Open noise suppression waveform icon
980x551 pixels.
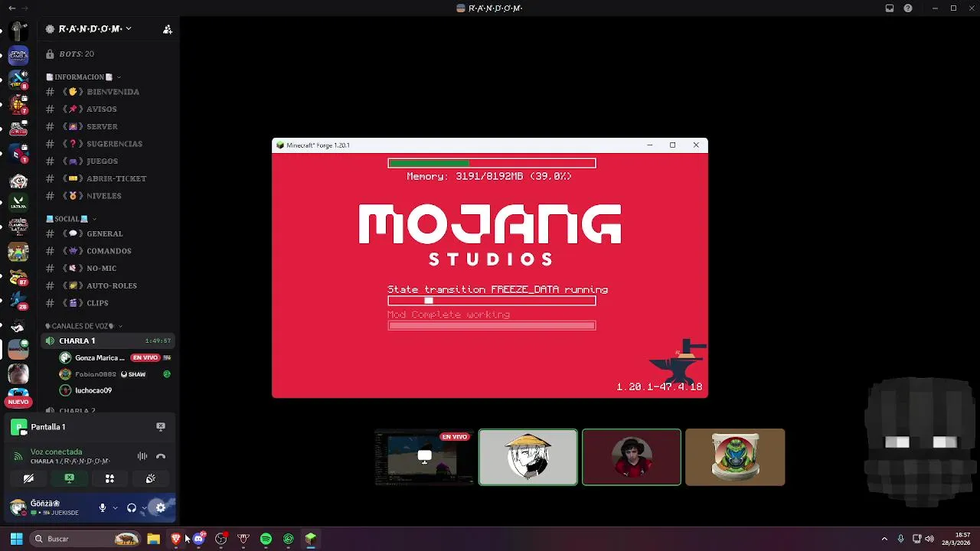pyautogui.click(x=142, y=456)
